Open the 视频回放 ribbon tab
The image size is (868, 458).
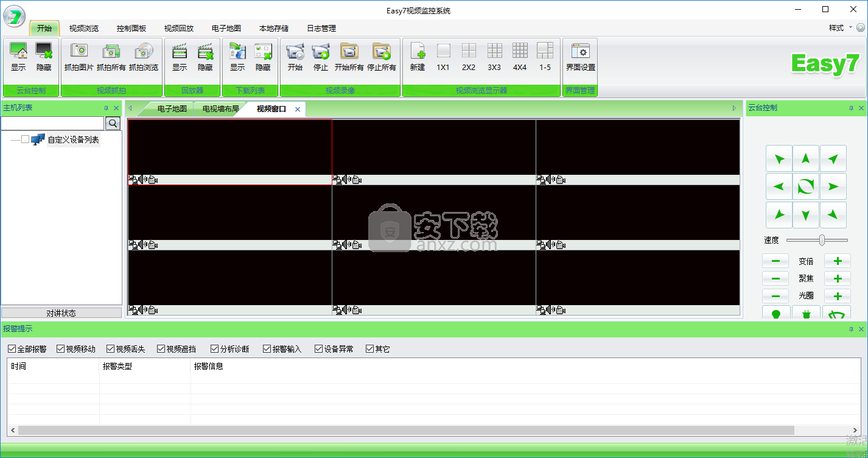(x=179, y=28)
